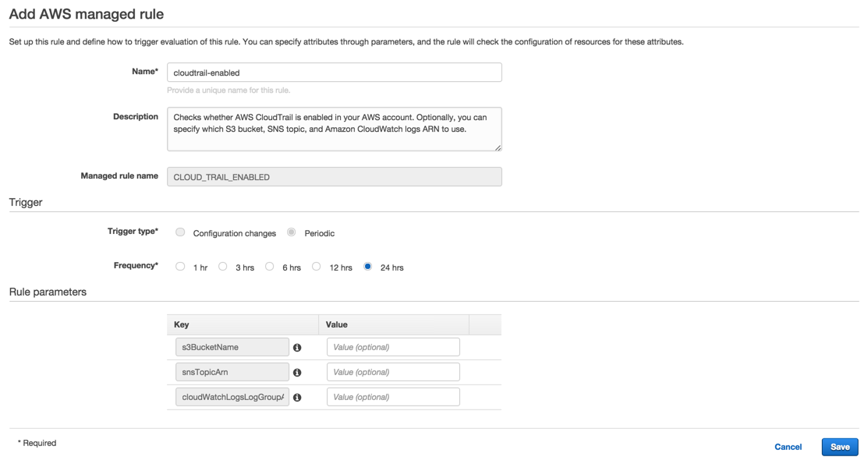Click the Value field for snsTopicArn
868x464 pixels.
tap(393, 371)
